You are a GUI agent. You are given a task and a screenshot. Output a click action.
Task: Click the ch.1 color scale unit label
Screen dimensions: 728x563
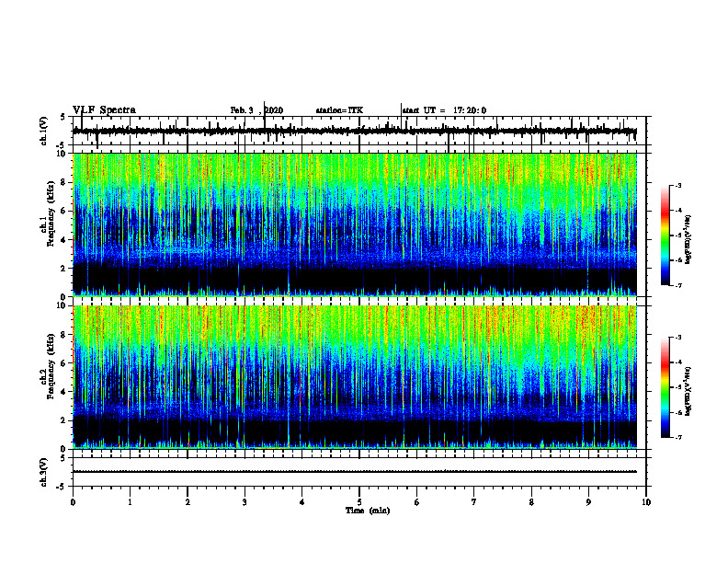688,240
